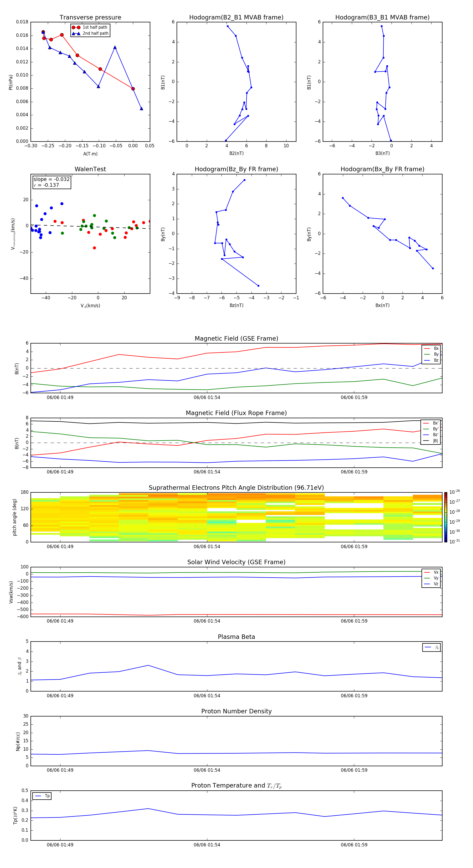Click the peak point of plasma beta curve
The height and width of the screenshot is (868, 473).
[148, 665]
